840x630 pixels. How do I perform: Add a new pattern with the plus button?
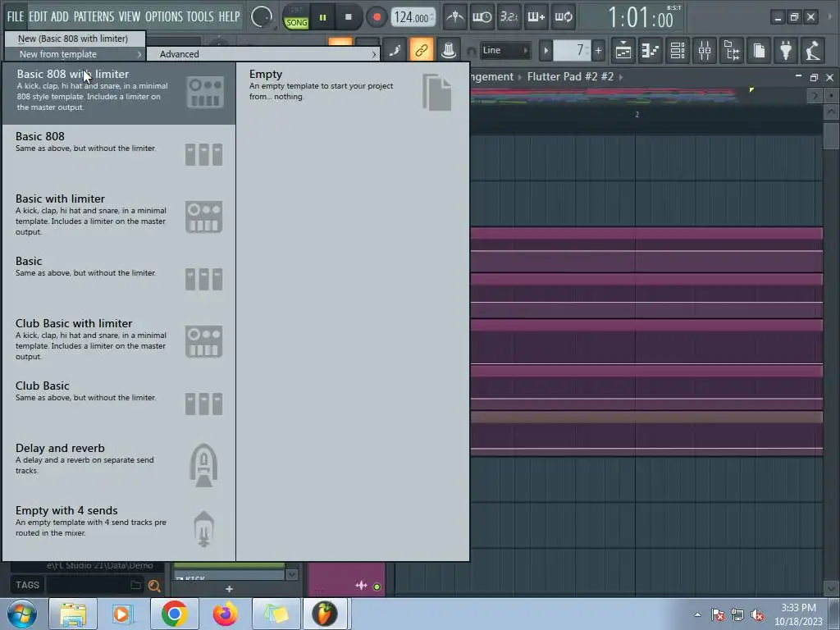click(x=598, y=51)
